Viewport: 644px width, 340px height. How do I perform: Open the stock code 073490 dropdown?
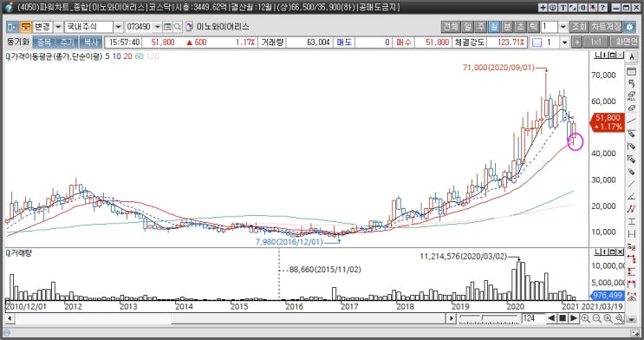click(157, 27)
